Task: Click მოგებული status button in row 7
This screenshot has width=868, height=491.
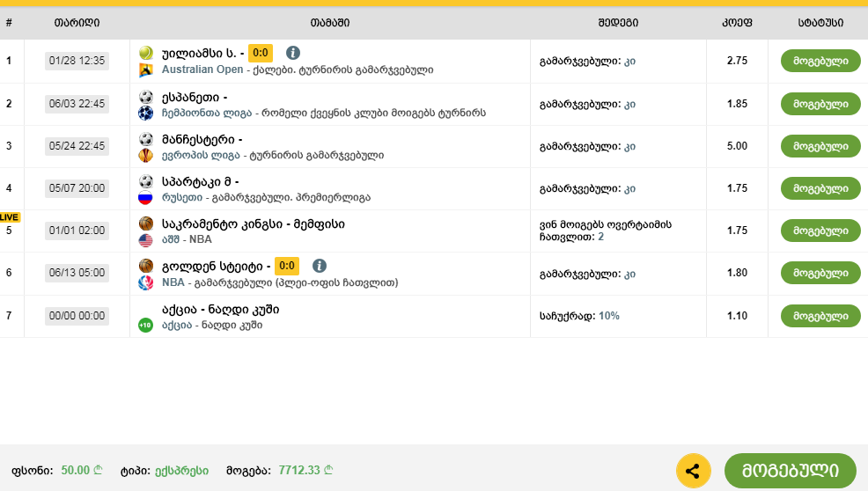Action: 820,316
